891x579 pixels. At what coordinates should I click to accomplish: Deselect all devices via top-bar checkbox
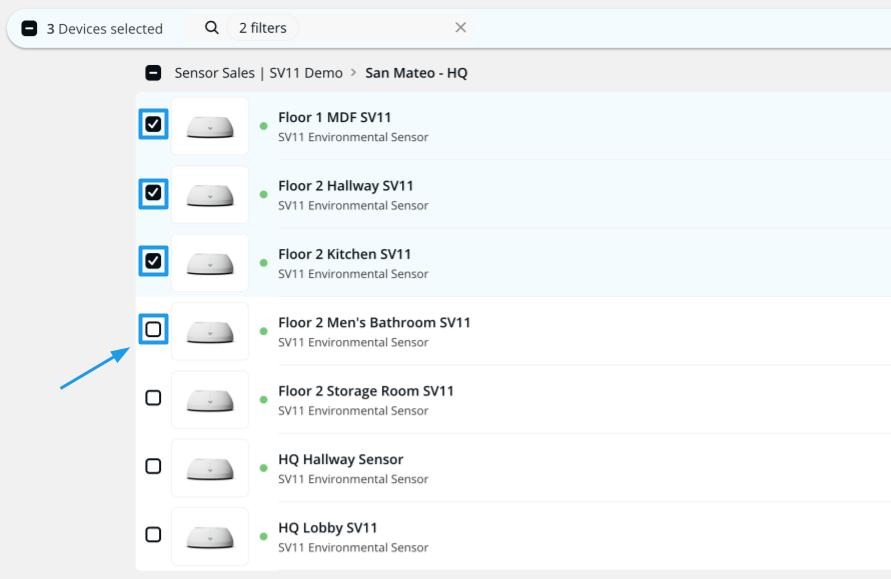pos(30,29)
